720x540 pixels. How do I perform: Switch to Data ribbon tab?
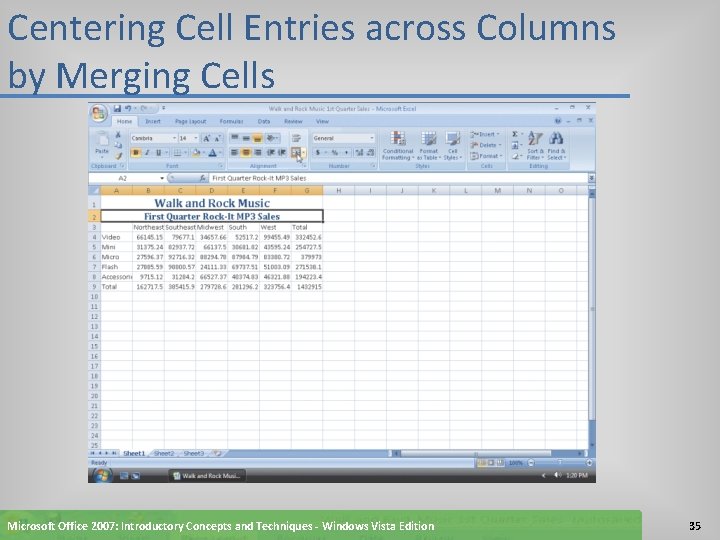click(264, 121)
